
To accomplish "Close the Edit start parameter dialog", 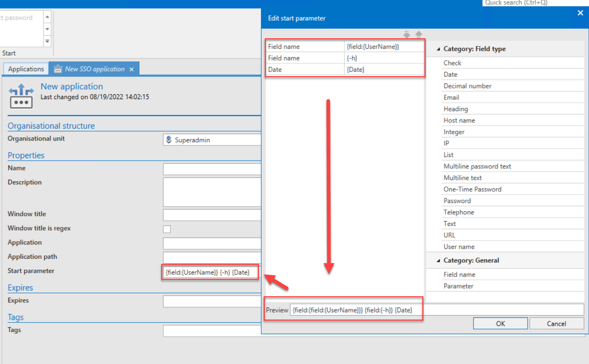I will (x=580, y=13).
